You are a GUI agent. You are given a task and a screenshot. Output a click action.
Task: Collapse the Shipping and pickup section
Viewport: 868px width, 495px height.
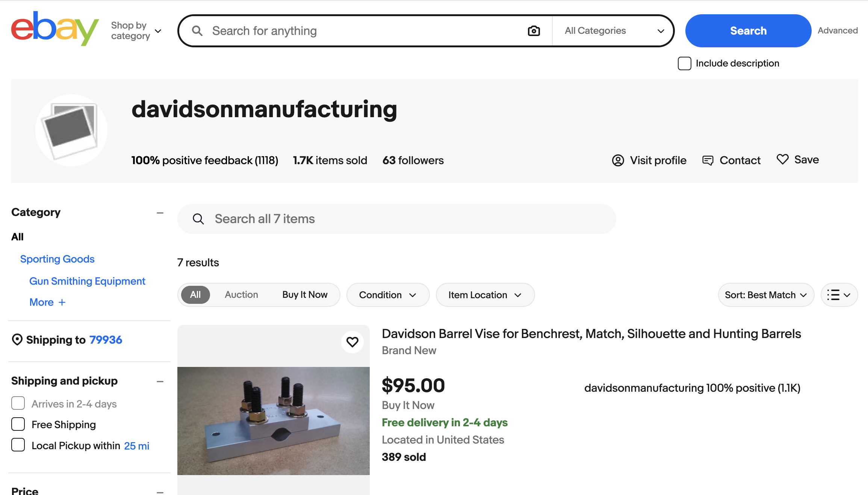(160, 381)
